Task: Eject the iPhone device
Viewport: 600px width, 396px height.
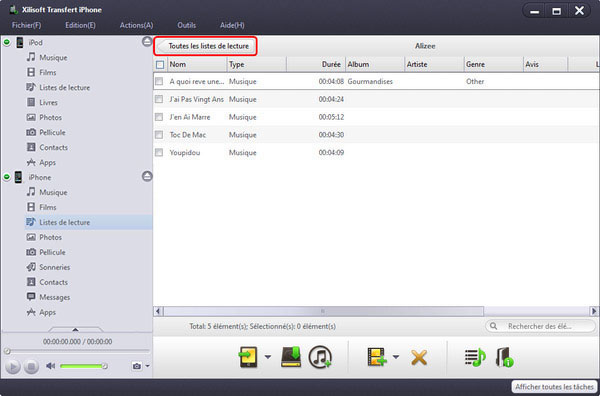Action: tap(147, 176)
